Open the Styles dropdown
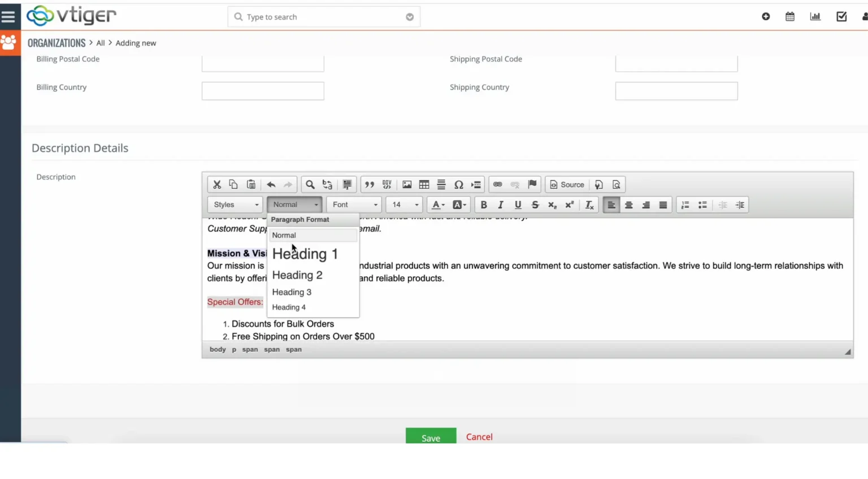Viewport: 868px width, 479px height. (x=235, y=204)
